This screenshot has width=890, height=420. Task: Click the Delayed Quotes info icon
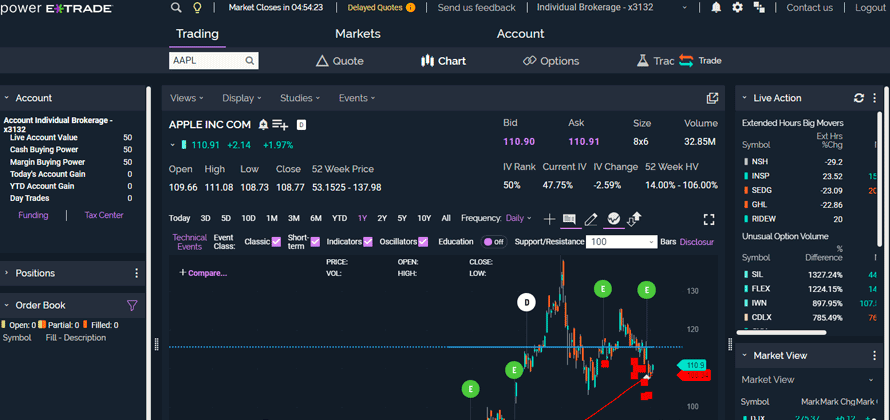[x=410, y=7]
